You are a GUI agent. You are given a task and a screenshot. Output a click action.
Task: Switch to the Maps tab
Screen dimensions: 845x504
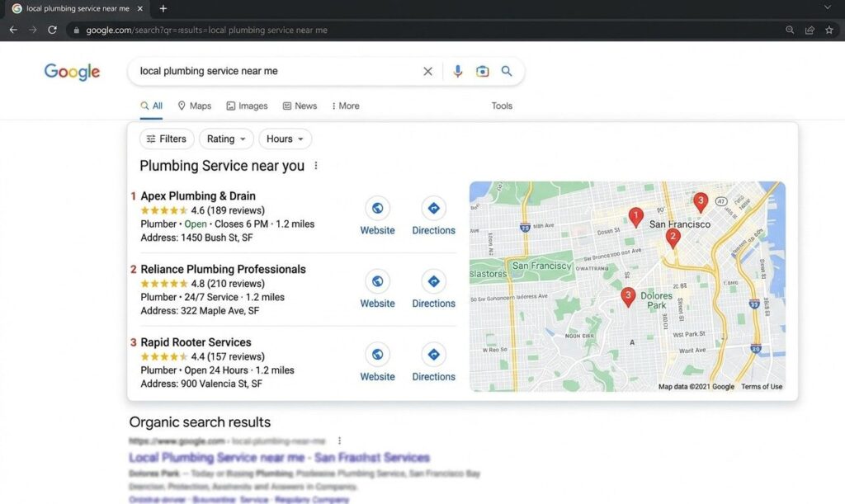tap(195, 106)
